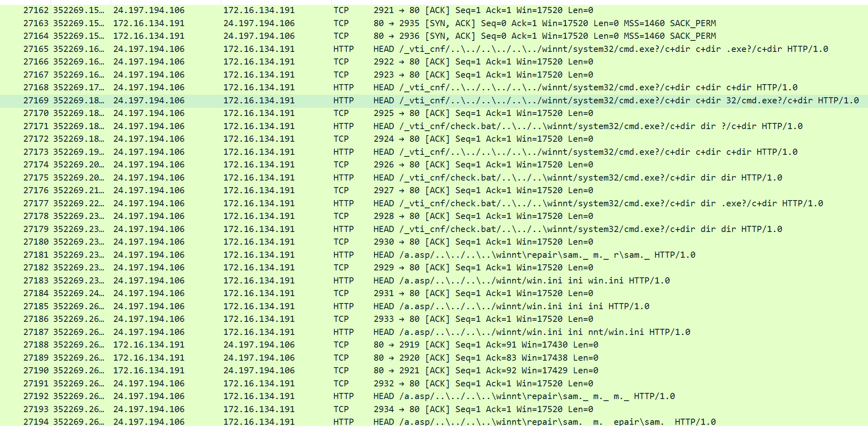Viewport: 868px width, 426px height.
Task: Select packet 27188 '80 → 2919 [ACK]' Ack=91
Action: pyautogui.click(x=434, y=345)
